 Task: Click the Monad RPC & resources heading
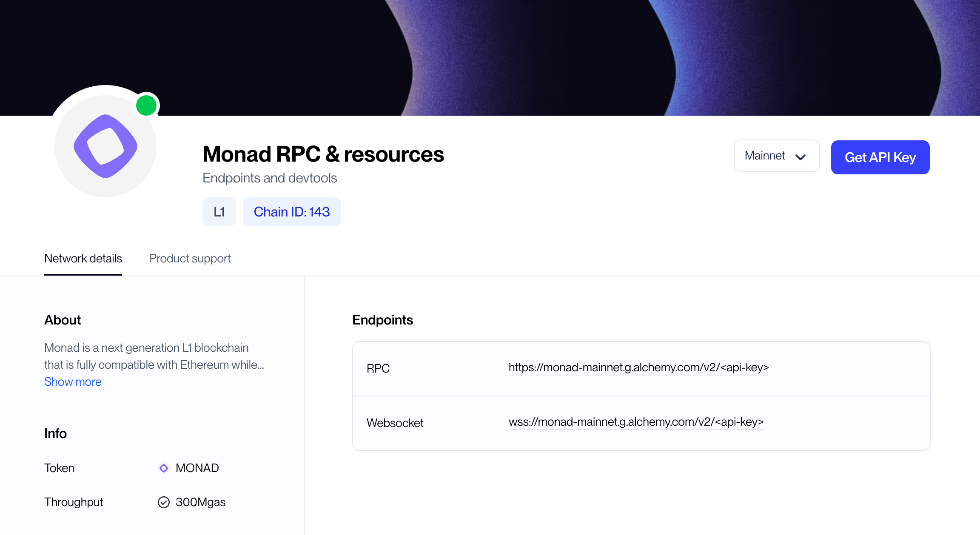(323, 154)
